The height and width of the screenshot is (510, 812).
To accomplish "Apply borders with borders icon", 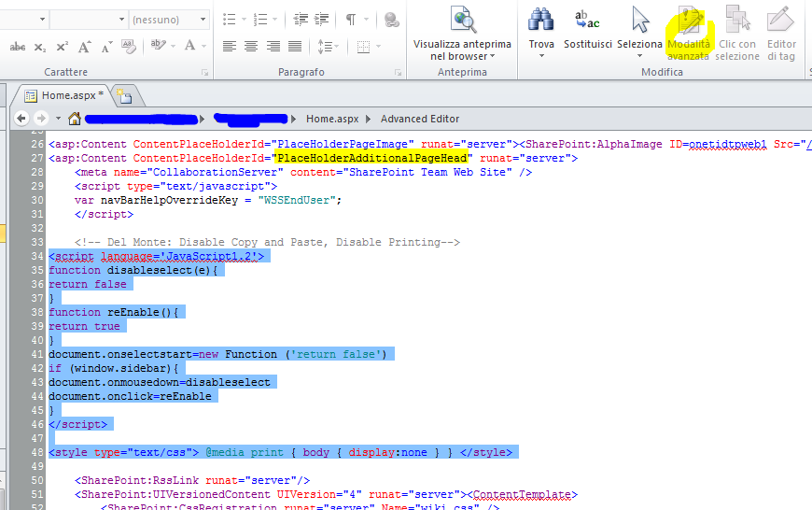I will [364, 47].
